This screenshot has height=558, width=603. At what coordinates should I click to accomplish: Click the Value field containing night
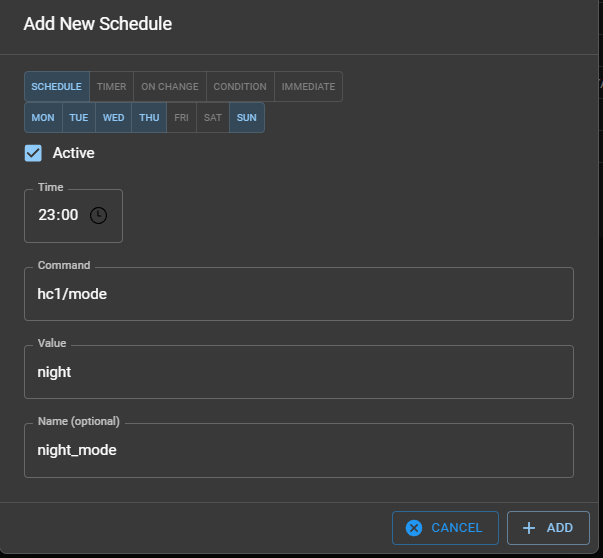coord(298,372)
